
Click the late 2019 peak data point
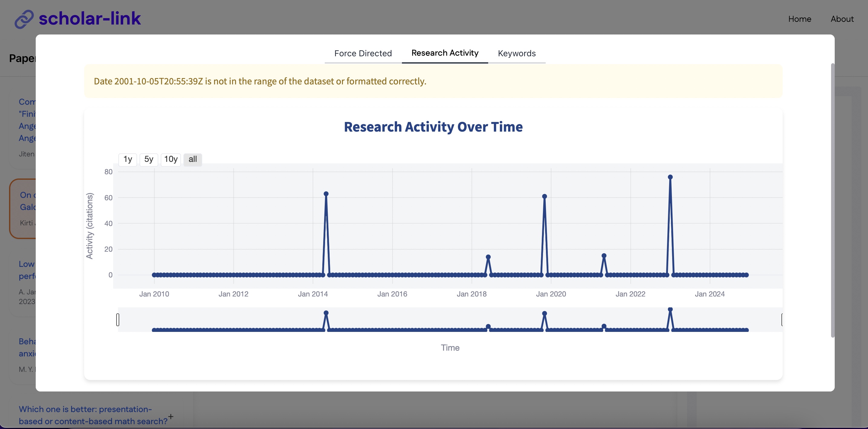tap(544, 196)
